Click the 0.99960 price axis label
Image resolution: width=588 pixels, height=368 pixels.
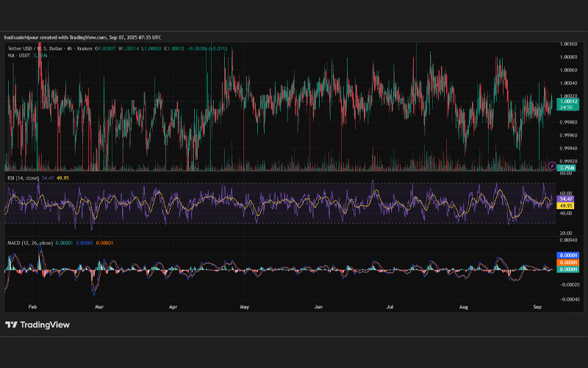coord(568,135)
